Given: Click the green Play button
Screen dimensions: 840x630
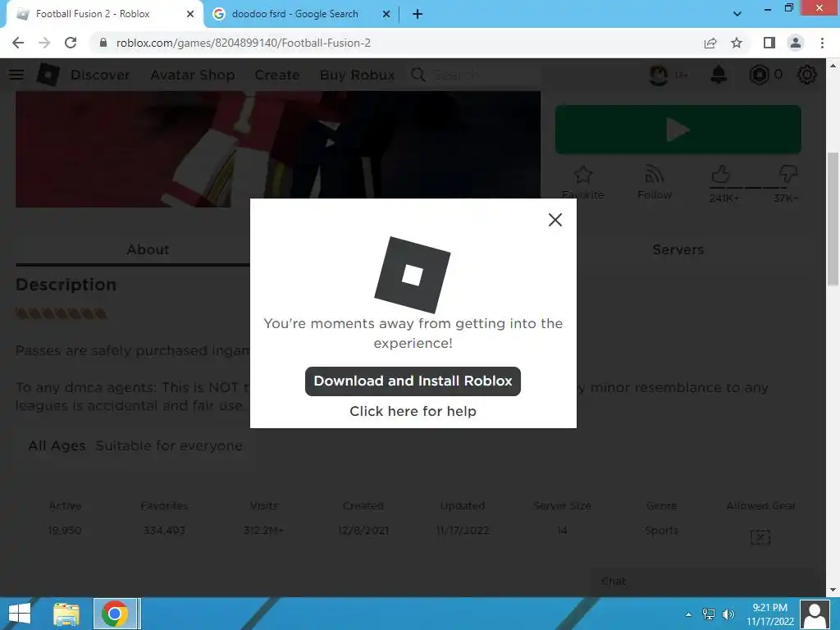Looking at the screenshot, I should tap(678, 130).
